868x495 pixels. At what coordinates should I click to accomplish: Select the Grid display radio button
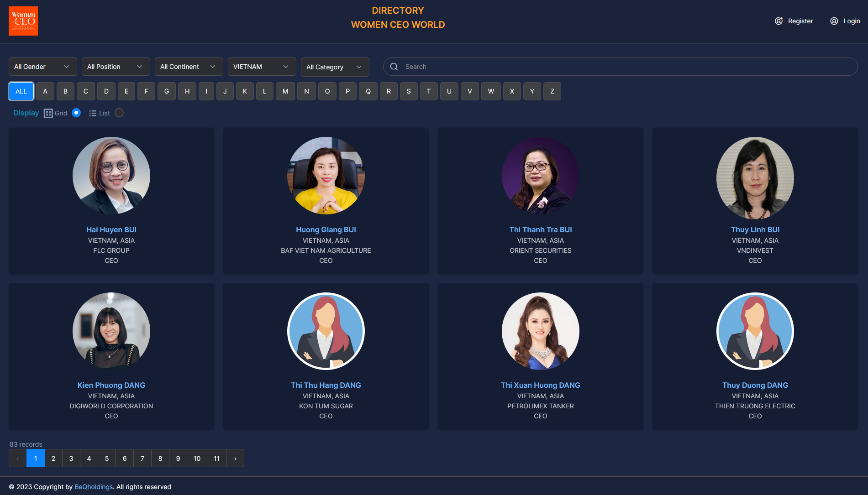[x=76, y=113]
